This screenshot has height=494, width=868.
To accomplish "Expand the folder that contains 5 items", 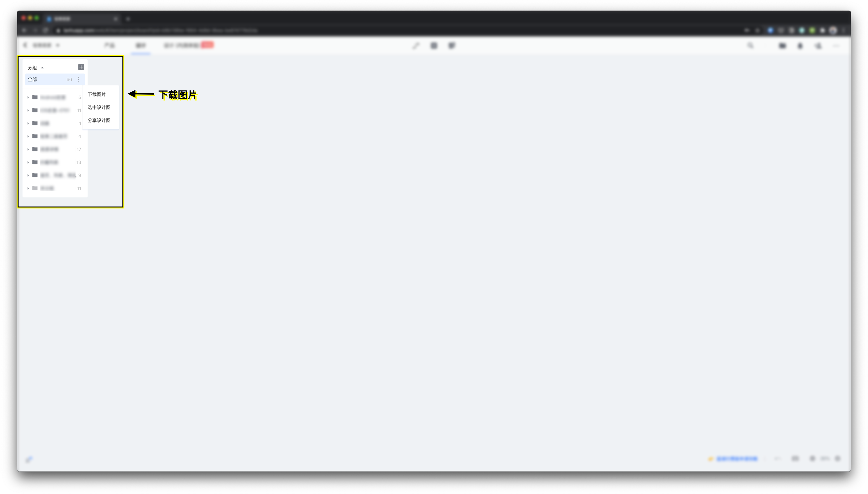I will [28, 97].
